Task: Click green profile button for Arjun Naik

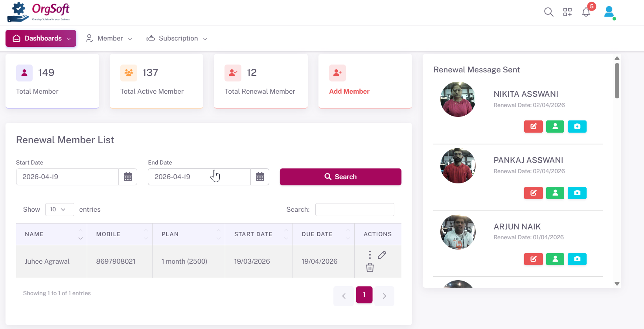Action: coord(555,259)
